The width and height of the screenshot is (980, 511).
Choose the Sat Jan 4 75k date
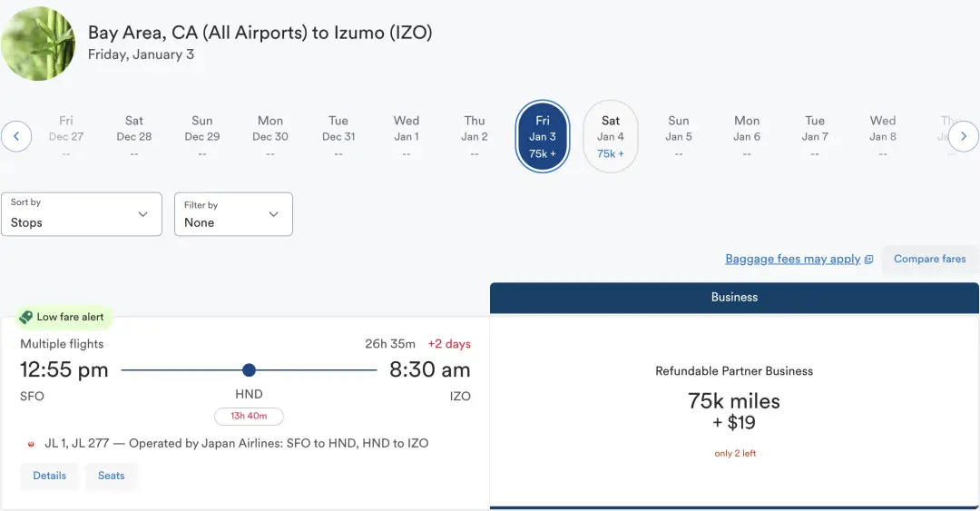[x=611, y=136]
